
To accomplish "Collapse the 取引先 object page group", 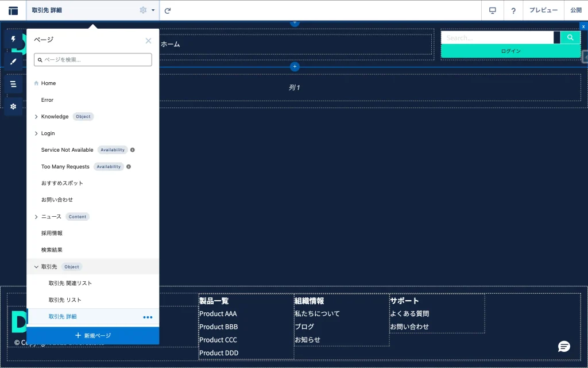I will point(36,267).
